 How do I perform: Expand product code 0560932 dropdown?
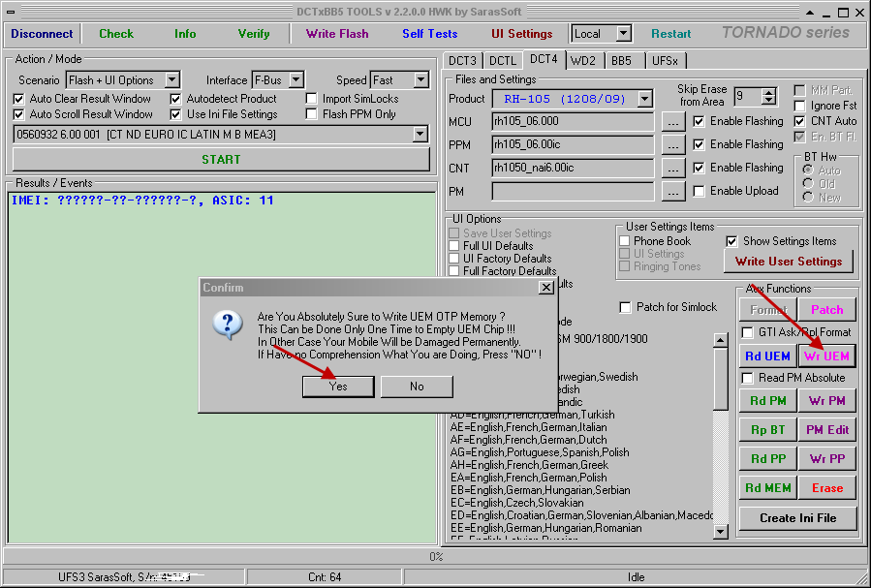coord(420,134)
